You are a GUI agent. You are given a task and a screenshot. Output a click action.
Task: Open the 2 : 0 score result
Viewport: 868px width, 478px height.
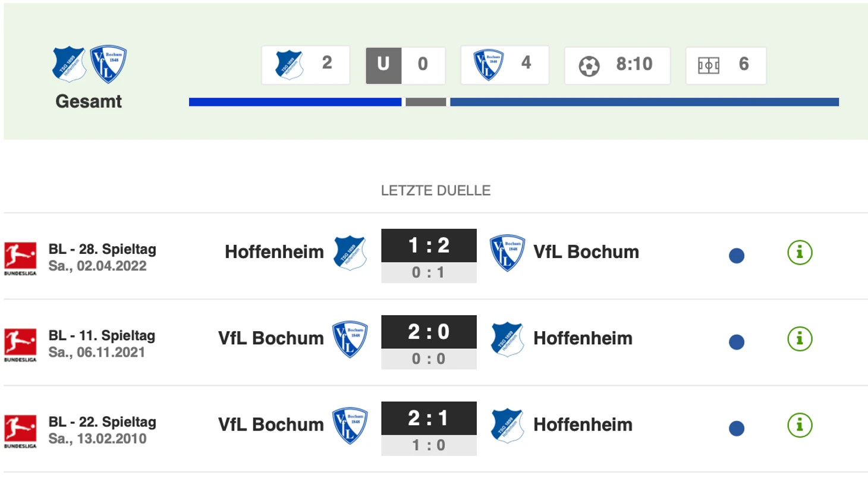tap(429, 331)
